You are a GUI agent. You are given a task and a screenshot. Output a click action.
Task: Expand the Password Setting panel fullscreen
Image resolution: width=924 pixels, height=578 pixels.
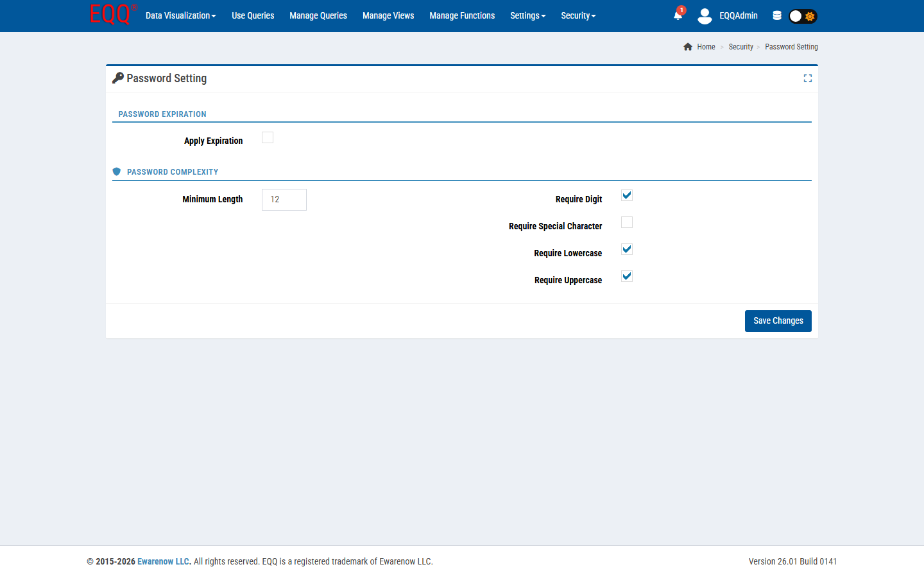[x=807, y=78]
